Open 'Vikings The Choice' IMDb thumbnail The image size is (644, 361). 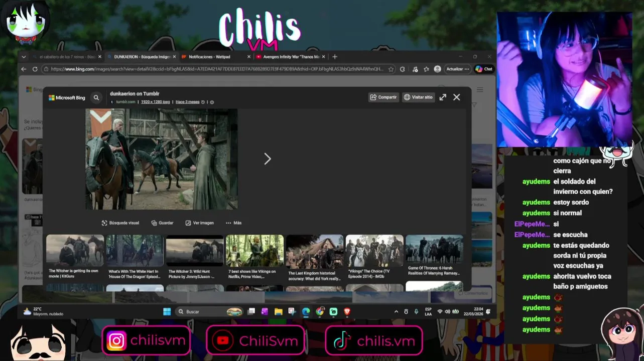click(x=374, y=251)
